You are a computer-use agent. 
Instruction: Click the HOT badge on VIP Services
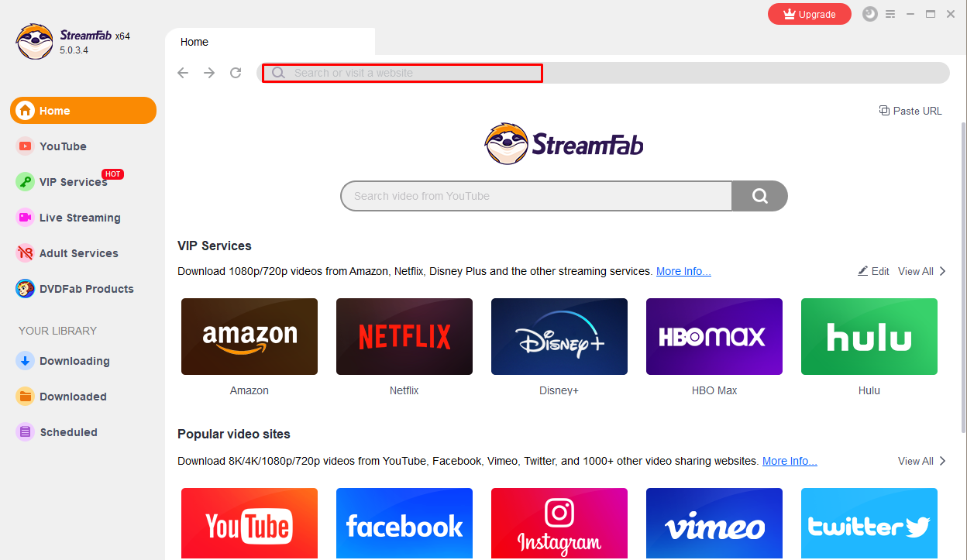pos(113,174)
